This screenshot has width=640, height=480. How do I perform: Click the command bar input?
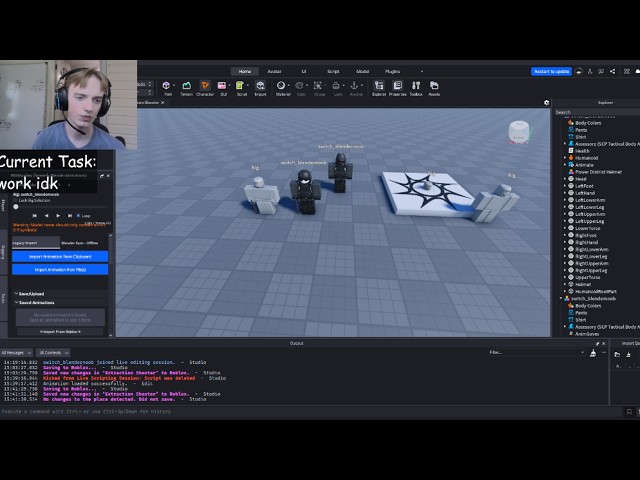coord(310,411)
